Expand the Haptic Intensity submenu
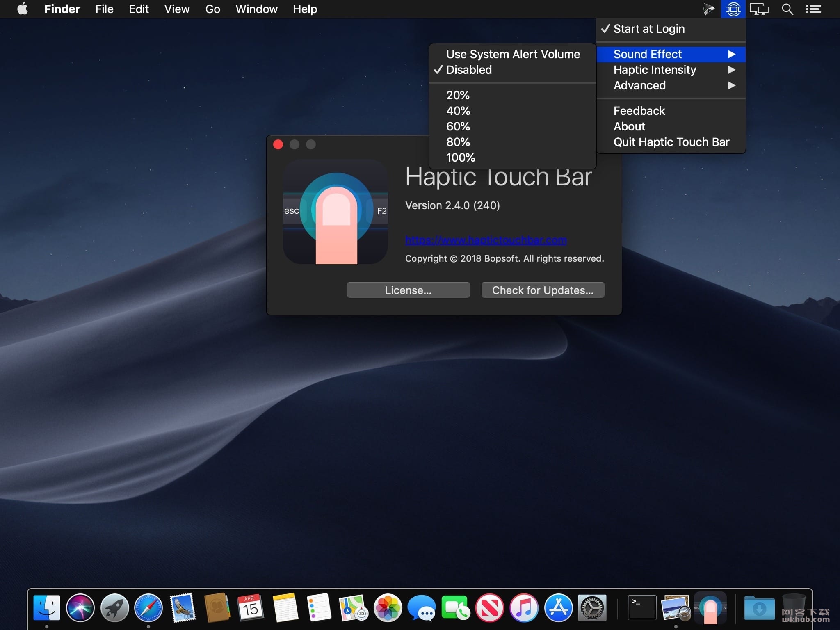Viewport: 840px width, 630px height. tap(671, 70)
